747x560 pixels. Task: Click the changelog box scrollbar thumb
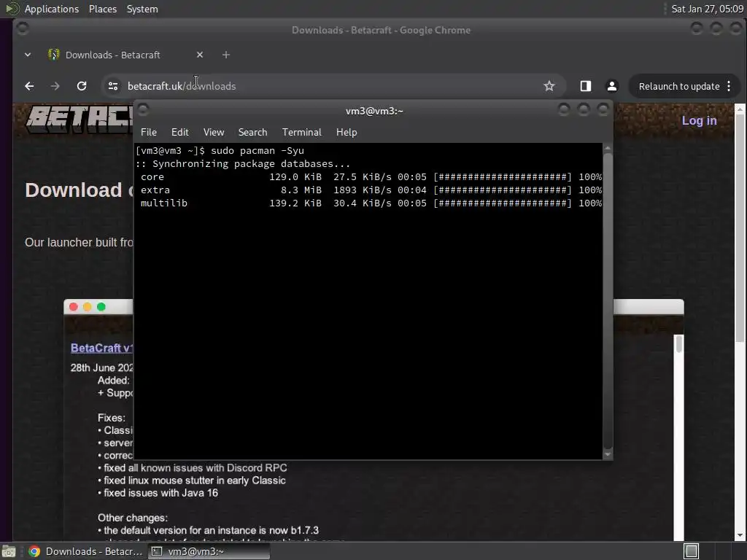tap(679, 344)
